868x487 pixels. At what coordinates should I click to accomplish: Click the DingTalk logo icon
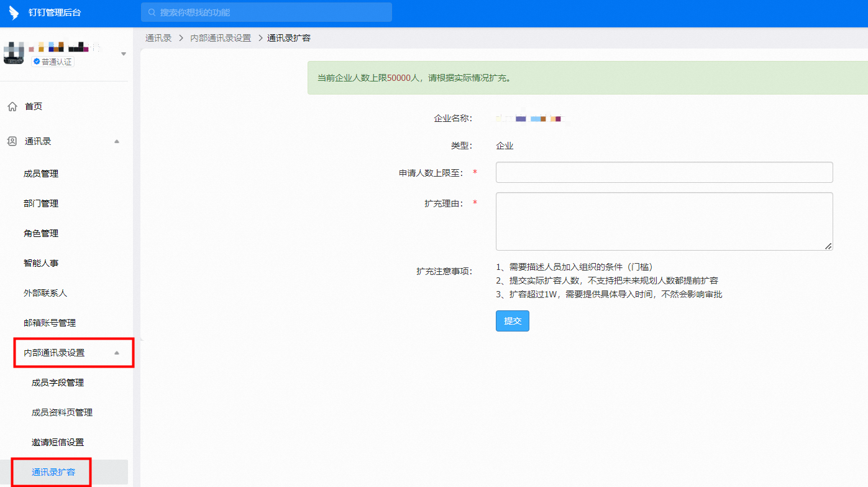click(14, 13)
